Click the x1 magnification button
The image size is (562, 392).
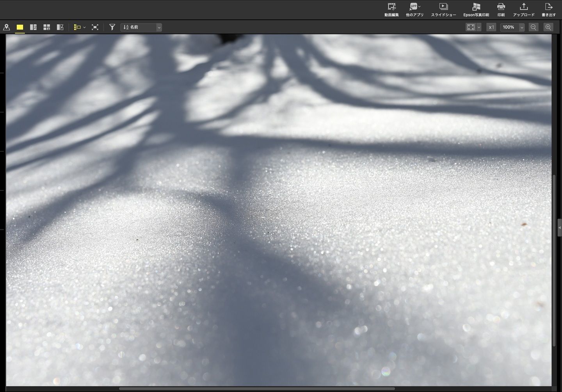[x=491, y=27]
